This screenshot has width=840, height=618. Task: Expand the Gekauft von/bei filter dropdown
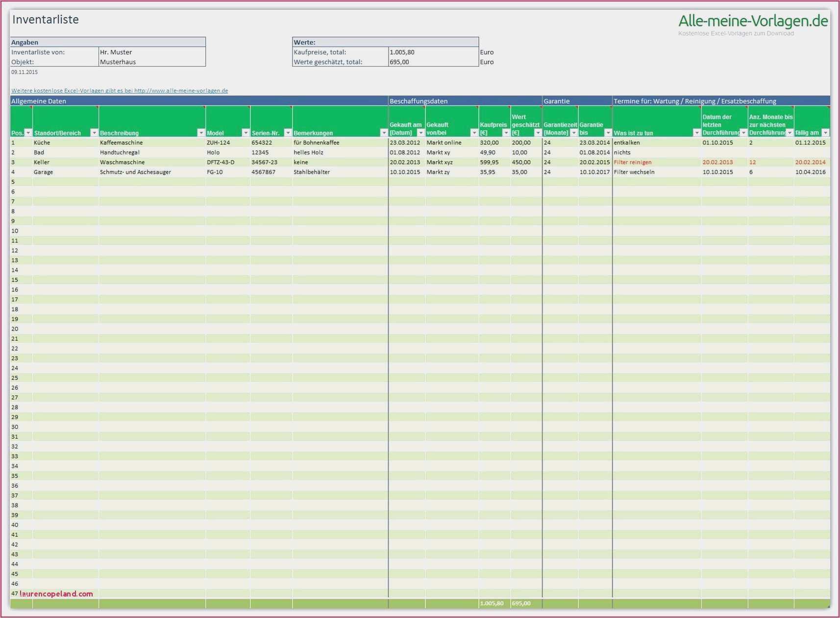tap(474, 133)
